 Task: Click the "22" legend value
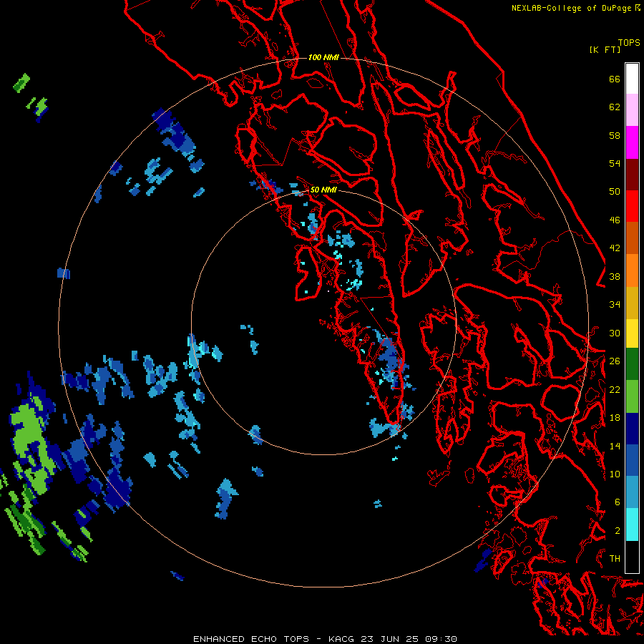[x=615, y=390]
